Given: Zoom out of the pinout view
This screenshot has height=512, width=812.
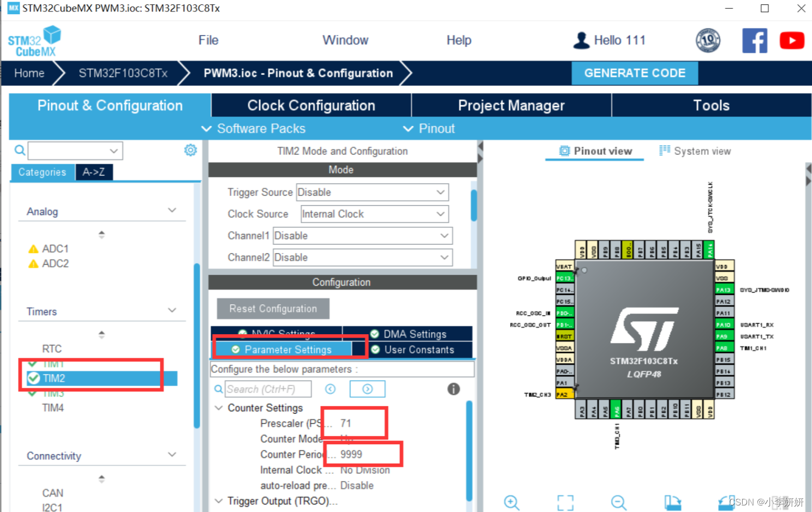Looking at the screenshot, I should (618, 502).
